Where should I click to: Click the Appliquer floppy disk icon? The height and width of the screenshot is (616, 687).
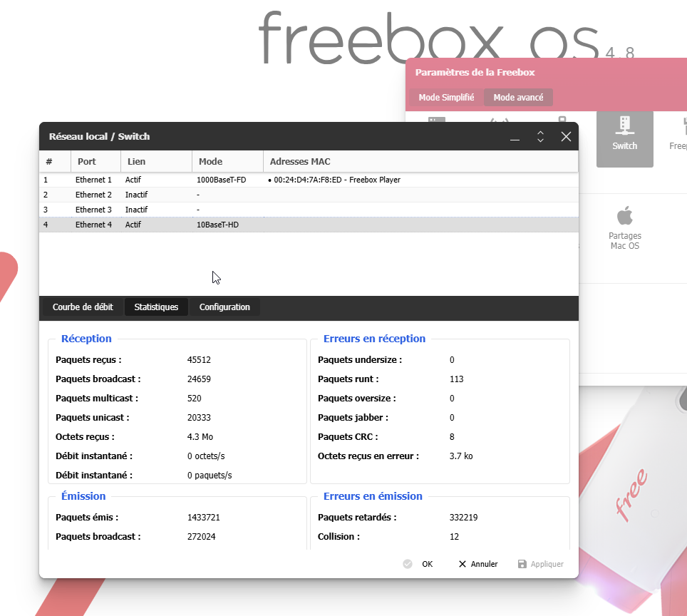[522, 564]
